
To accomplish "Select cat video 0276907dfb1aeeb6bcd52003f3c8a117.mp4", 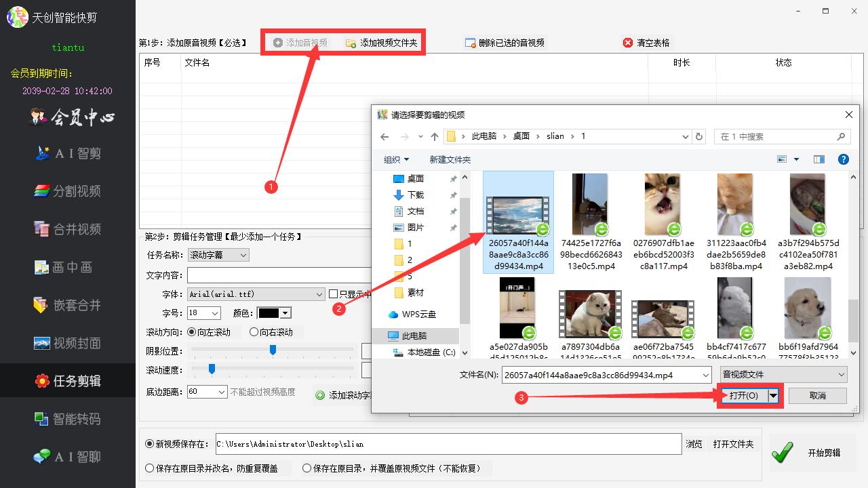I will pyautogui.click(x=664, y=222).
